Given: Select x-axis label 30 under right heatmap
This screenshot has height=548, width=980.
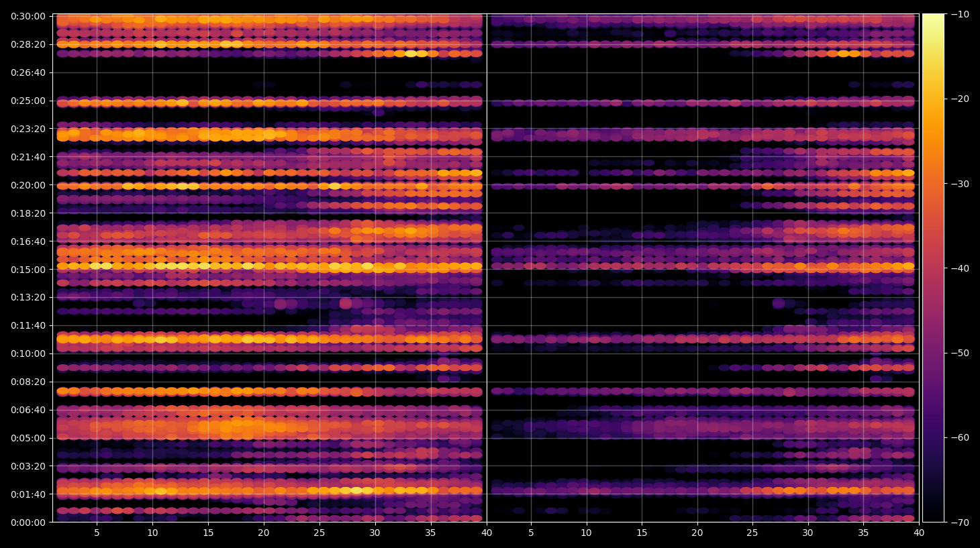Looking at the screenshot, I should 807,533.
